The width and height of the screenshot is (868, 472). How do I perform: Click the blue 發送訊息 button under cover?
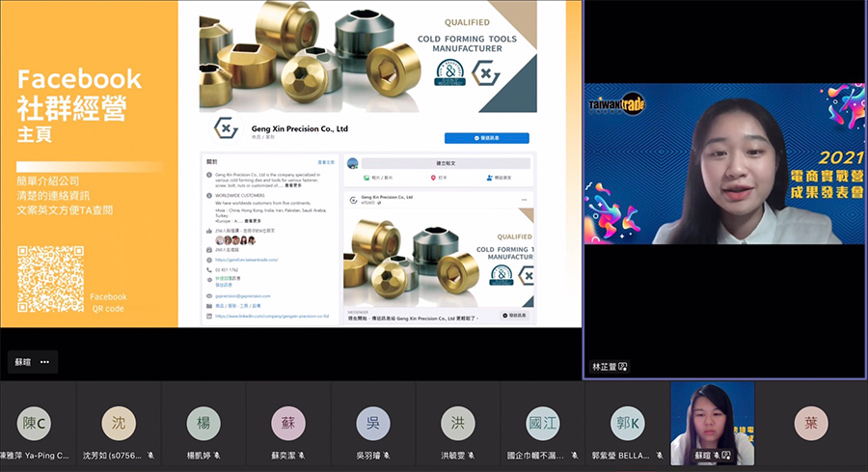tap(487, 138)
